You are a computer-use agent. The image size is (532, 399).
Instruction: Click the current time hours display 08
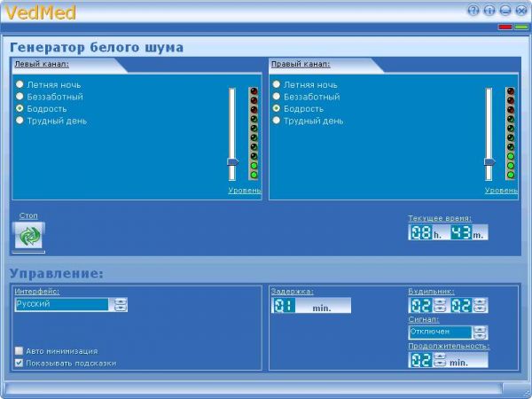421,232
